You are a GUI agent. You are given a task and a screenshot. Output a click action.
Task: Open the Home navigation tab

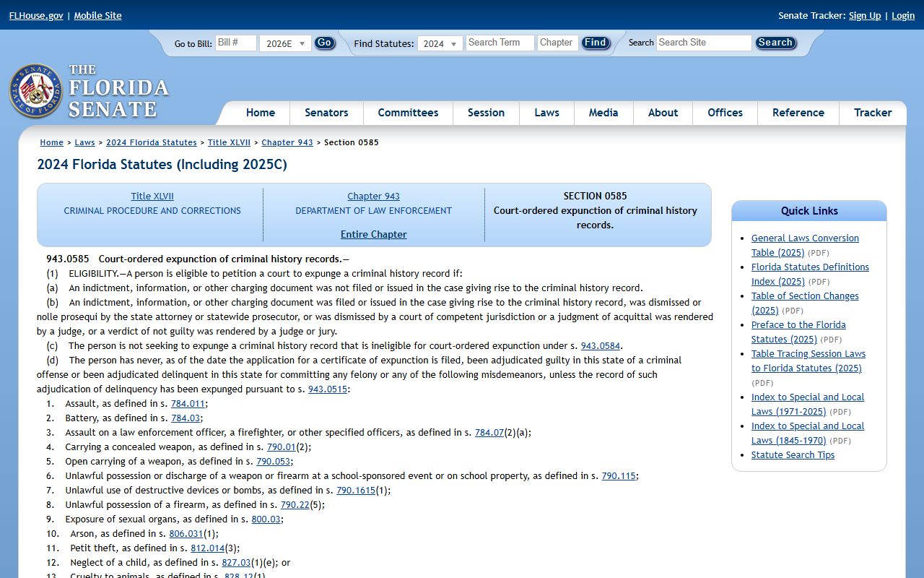click(261, 113)
